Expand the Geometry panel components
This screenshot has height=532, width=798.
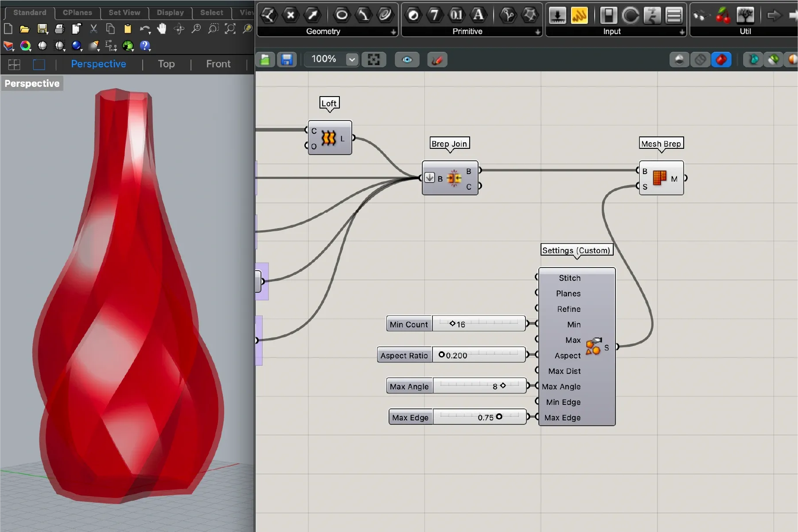pyautogui.click(x=393, y=32)
